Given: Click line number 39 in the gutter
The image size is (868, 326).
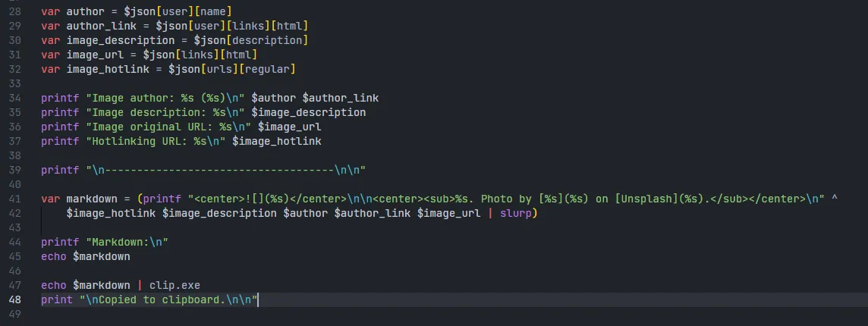Looking at the screenshot, I should [x=15, y=170].
